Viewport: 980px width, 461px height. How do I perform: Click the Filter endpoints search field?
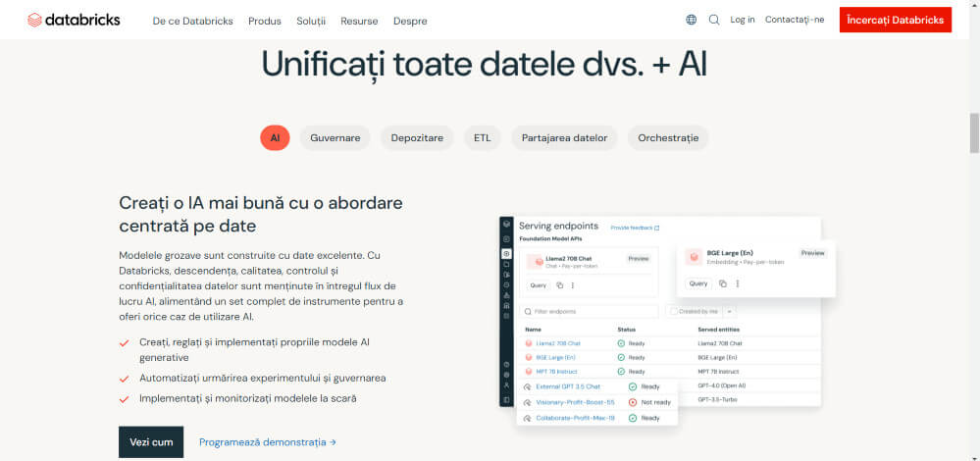(590, 311)
